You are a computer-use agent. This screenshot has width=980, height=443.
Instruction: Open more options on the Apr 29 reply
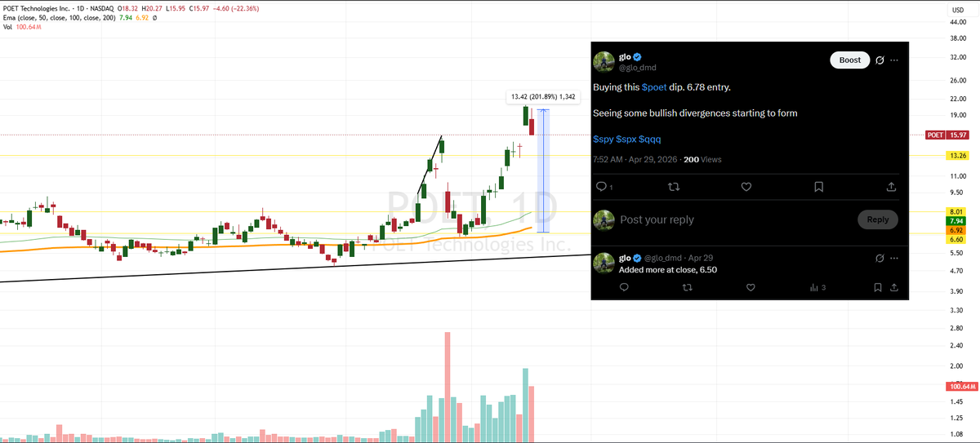(895, 258)
